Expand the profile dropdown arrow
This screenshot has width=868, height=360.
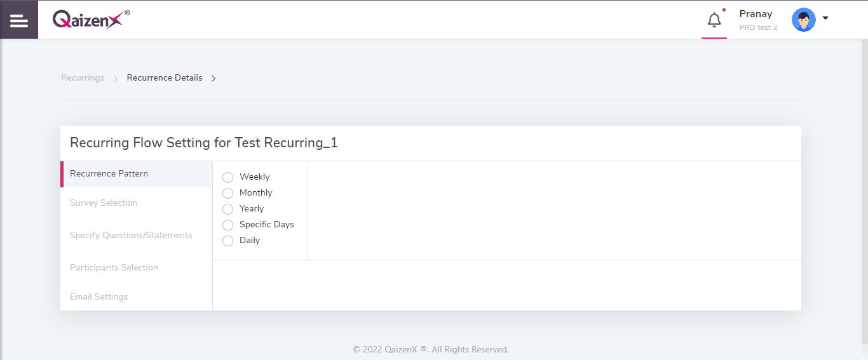point(825,18)
